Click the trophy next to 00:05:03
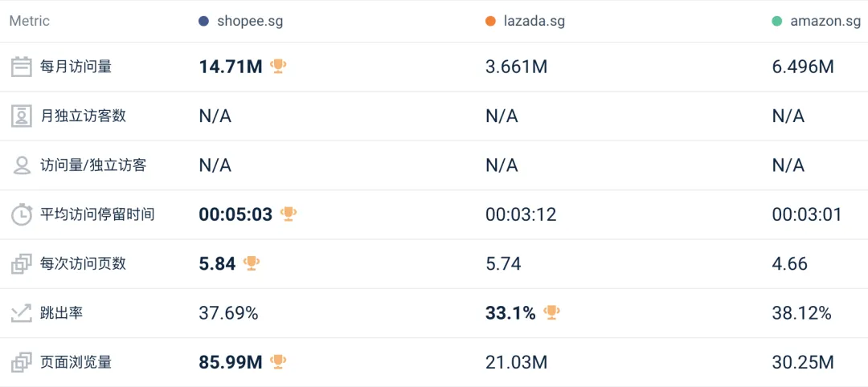868x387 pixels. click(289, 214)
